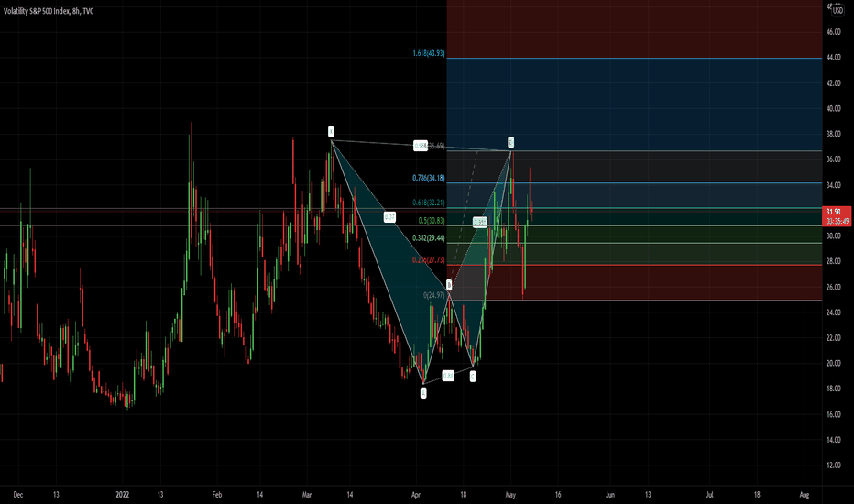Click the 20.00 price axis label
The width and height of the screenshot is (854, 504).
pos(833,363)
